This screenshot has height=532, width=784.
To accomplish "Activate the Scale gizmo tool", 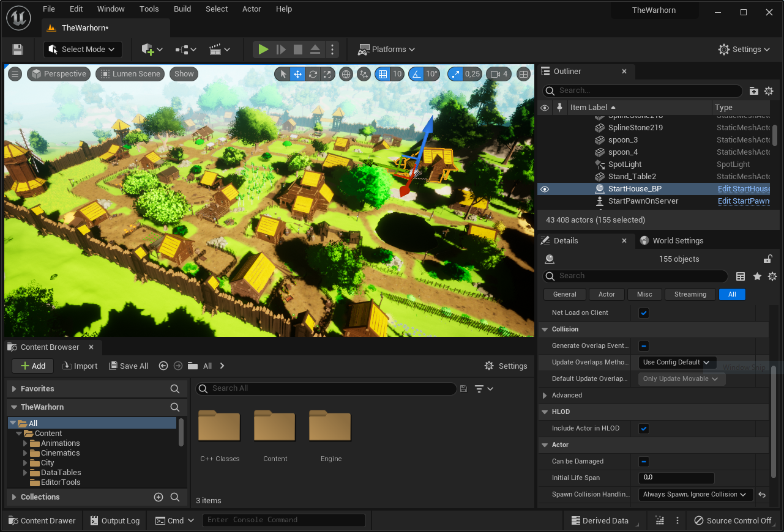I will pyautogui.click(x=327, y=74).
